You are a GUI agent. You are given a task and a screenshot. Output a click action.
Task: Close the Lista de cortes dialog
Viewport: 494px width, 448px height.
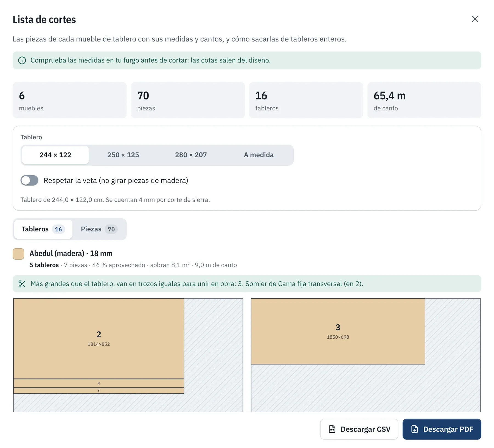[x=475, y=19]
